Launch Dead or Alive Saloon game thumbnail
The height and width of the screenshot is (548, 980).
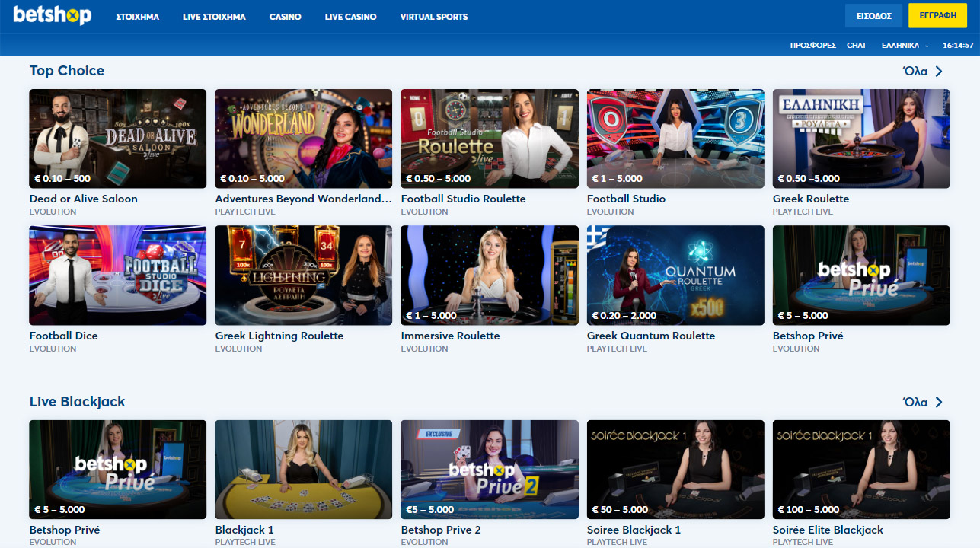(x=117, y=139)
